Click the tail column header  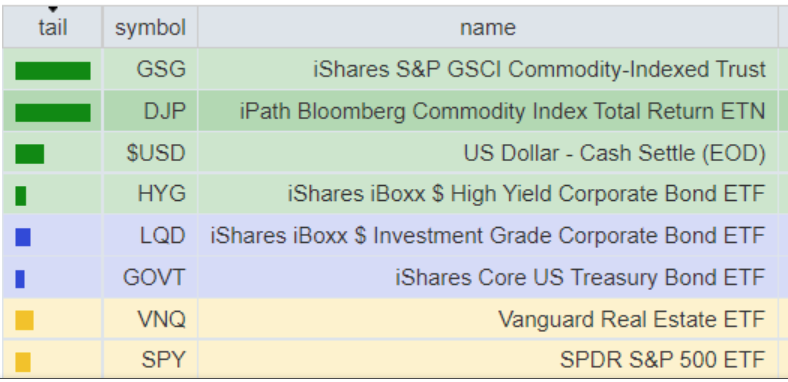53,27
